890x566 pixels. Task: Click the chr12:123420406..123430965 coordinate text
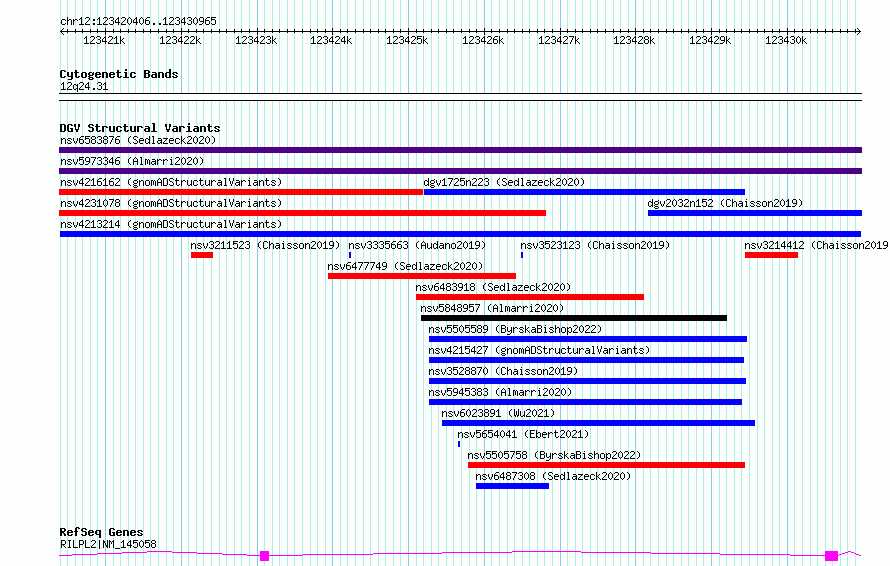point(138,21)
